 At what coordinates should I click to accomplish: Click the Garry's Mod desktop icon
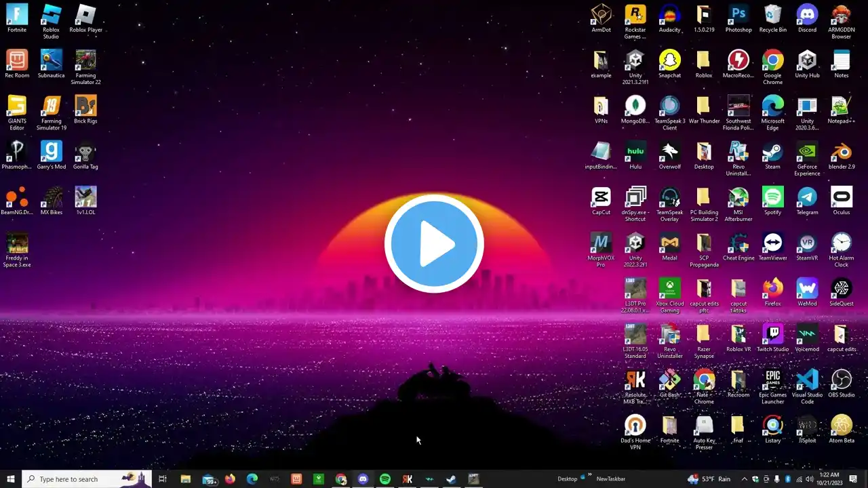pos(51,155)
